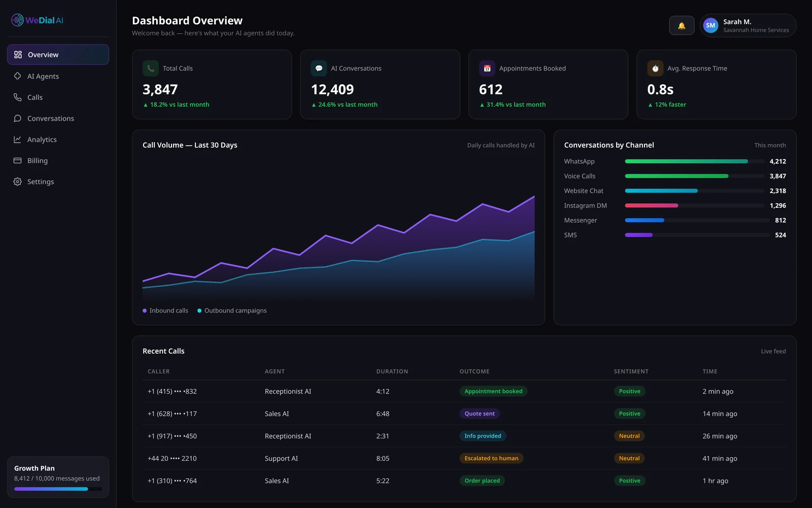Click the Escalated to human badge

[x=491, y=458]
